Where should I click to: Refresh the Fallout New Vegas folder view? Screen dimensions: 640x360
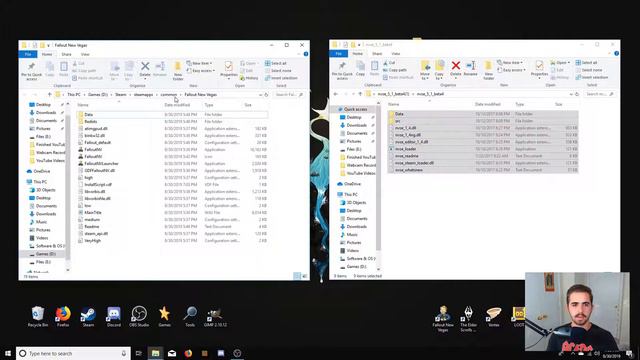click(x=266, y=95)
